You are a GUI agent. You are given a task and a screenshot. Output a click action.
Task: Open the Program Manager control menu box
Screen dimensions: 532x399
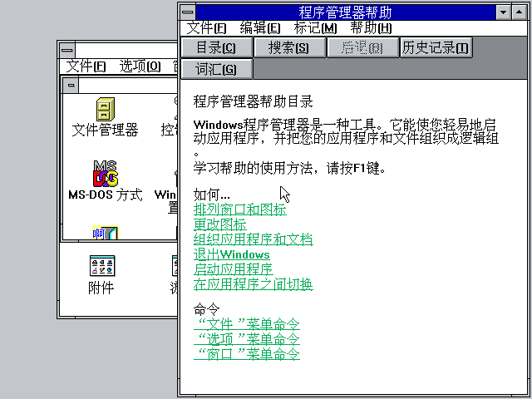[x=67, y=51]
